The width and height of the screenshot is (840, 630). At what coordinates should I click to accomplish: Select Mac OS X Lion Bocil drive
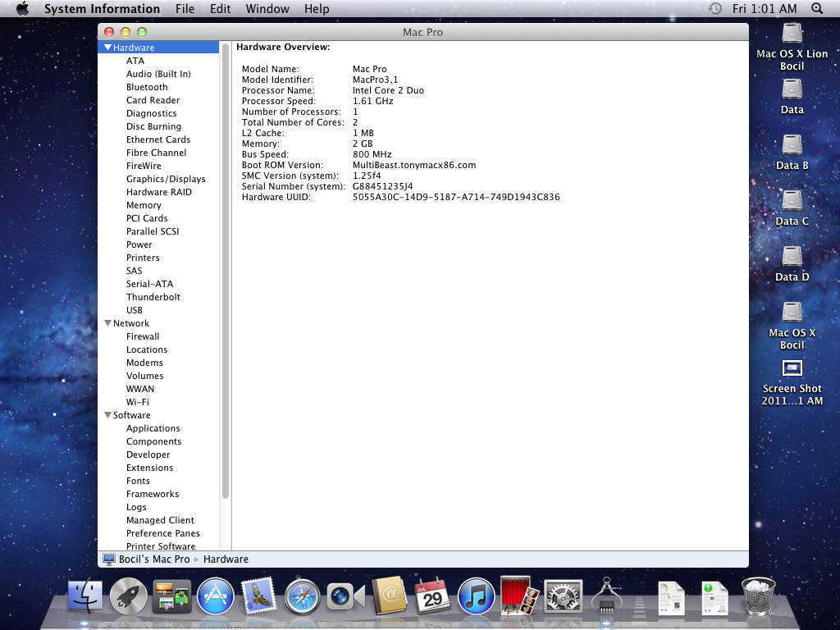click(792, 47)
